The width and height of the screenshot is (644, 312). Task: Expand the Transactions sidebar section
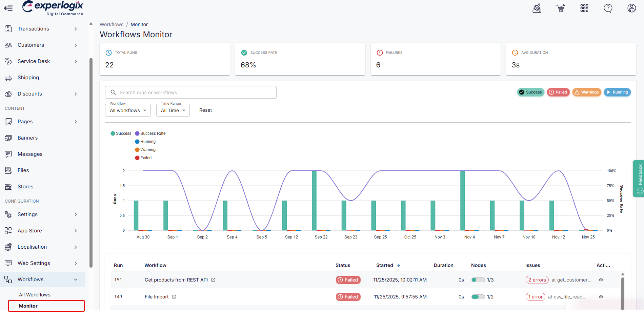pyautogui.click(x=33, y=29)
